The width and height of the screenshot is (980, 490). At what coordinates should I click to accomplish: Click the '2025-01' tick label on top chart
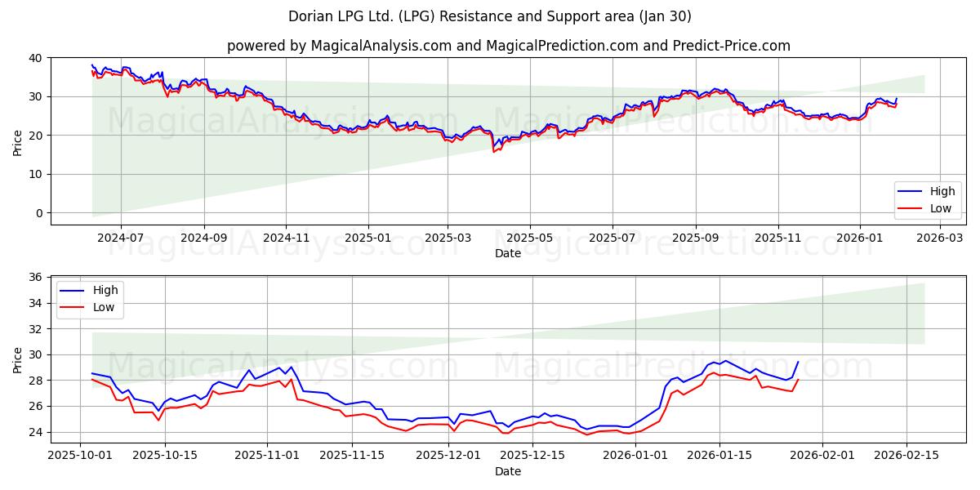pos(368,238)
